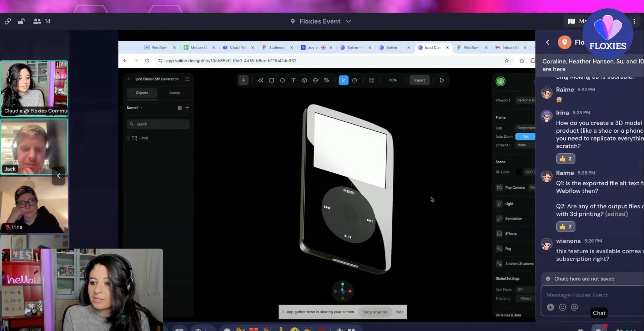Select the tag-shaped tool in toolbar

click(x=326, y=80)
